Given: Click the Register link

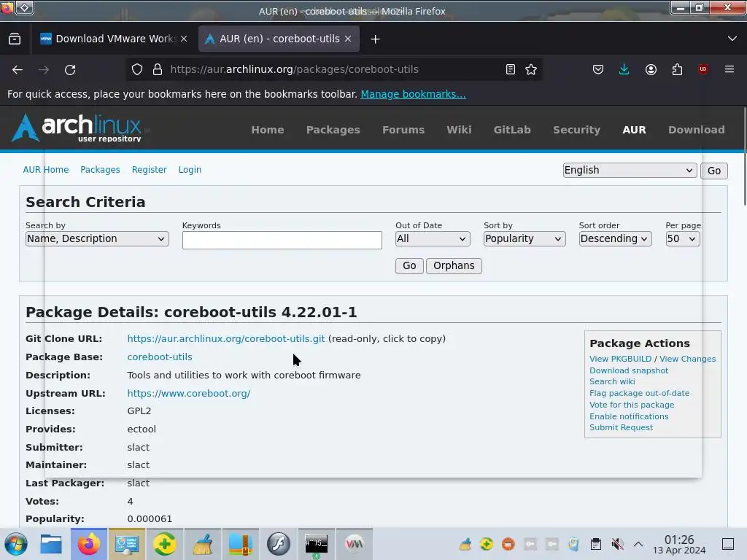Looking at the screenshot, I should pyautogui.click(x=149, y=169).
